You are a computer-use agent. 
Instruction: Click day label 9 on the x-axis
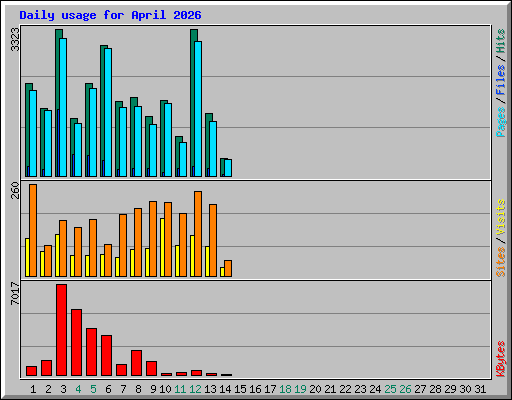[153, 389]
